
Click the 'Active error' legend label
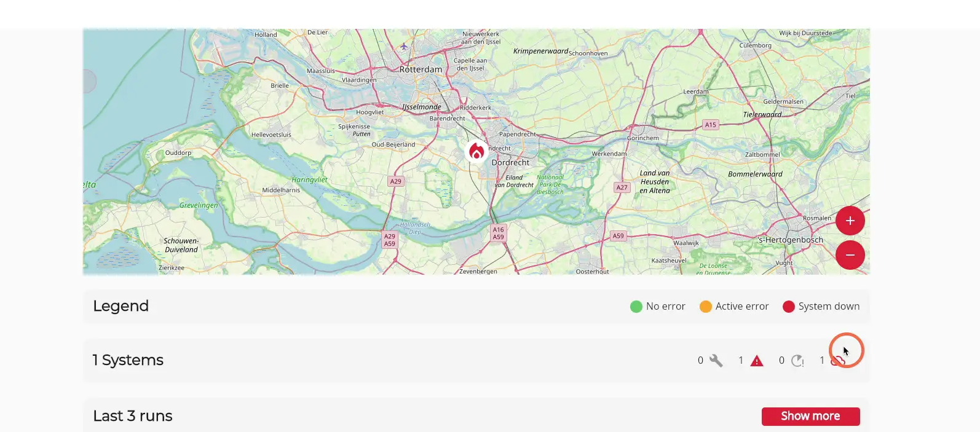(x=742, y=307)
